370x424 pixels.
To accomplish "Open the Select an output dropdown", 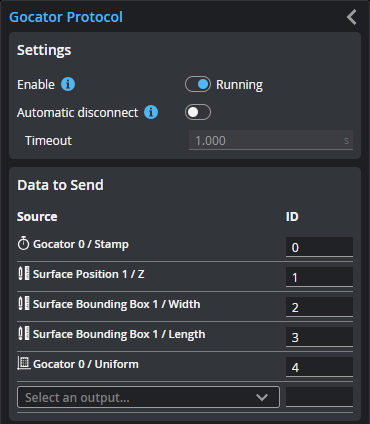I will [148, 397].
